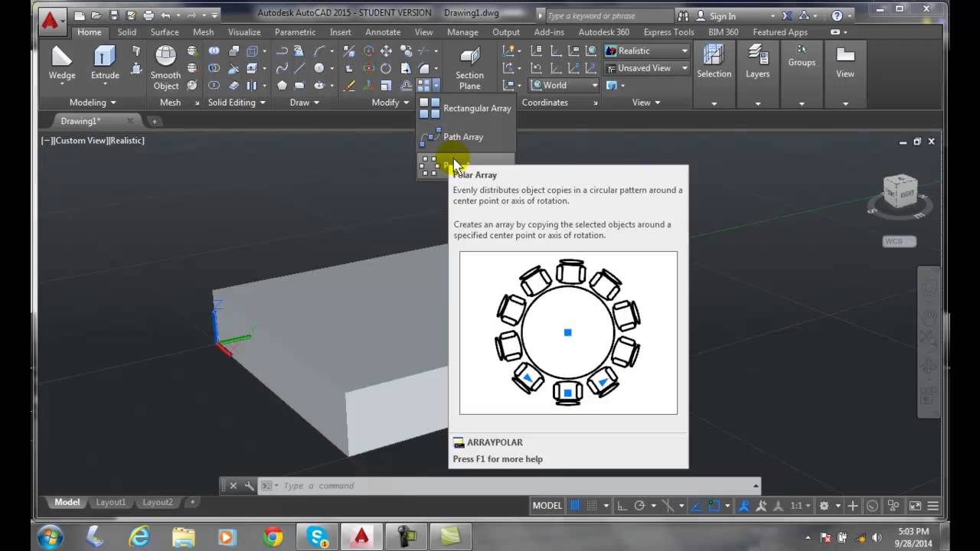This screenshot has height=551, width=980.
Task: Open the Layout1 tab
Action: [110, 502]
